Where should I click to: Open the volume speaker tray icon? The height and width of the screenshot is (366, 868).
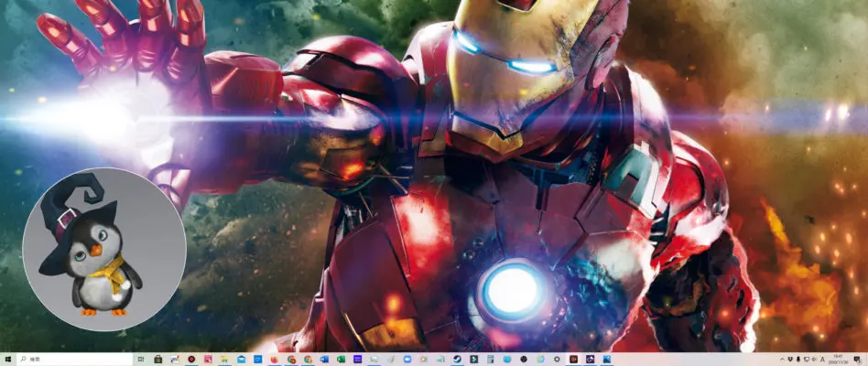[815, 360]
